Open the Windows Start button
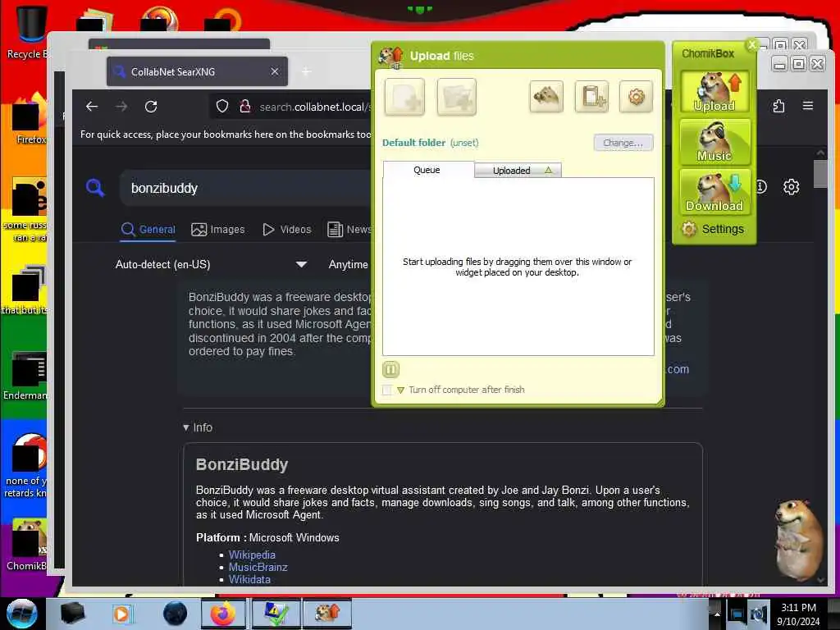Screen dimensions: 840x630 (22, 614)
